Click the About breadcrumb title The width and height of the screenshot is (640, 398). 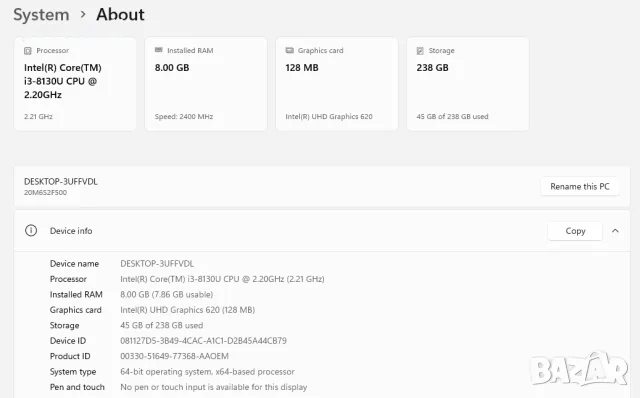point(120,15)
